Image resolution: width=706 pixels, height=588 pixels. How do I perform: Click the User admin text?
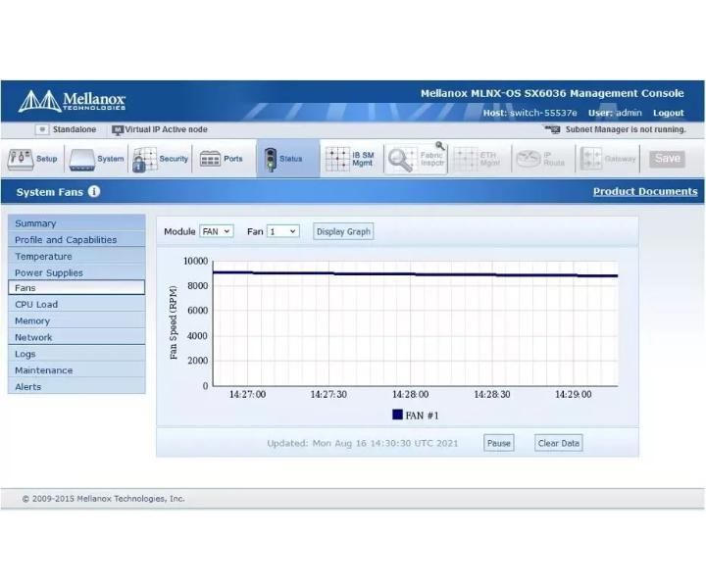pyautogui.click(x=615, y=113)
